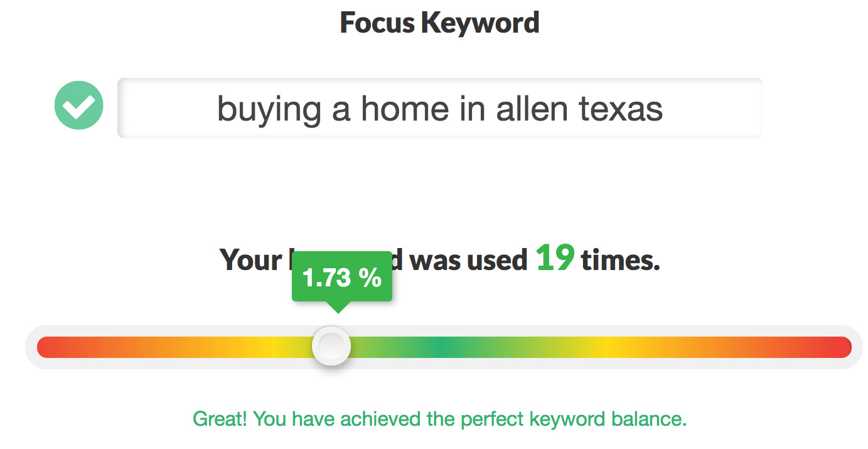868x449 pixels.
Task: Click the word "times." in usage sentence
Action: point(621,259)
